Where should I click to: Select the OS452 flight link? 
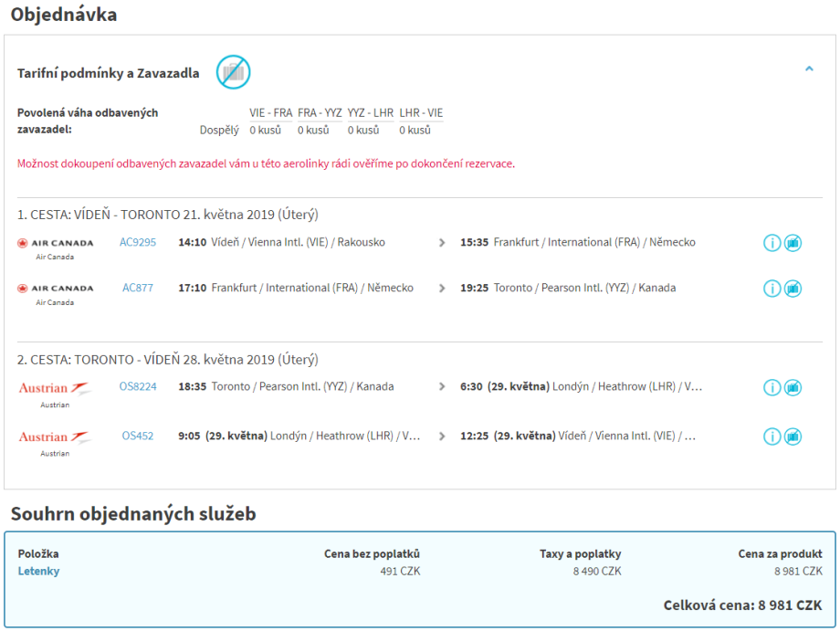point(138,436)
